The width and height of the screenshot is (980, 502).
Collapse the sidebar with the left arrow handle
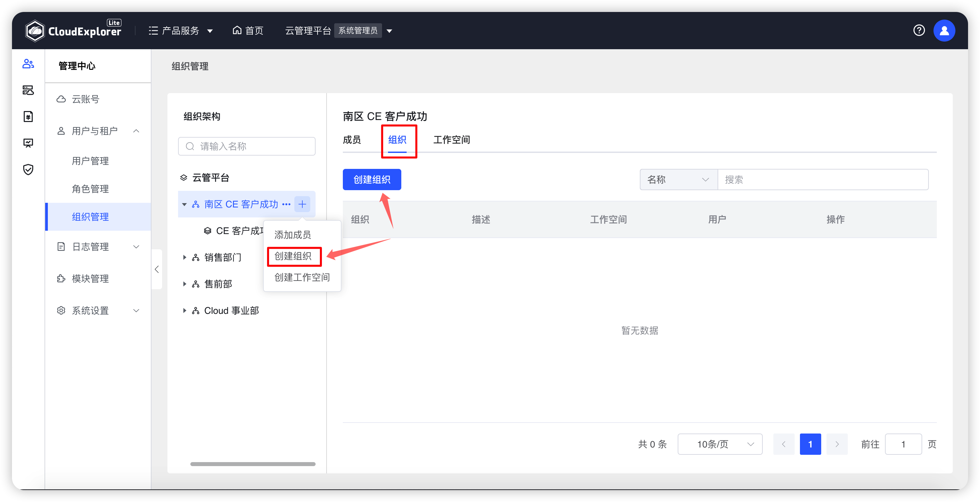157,270
